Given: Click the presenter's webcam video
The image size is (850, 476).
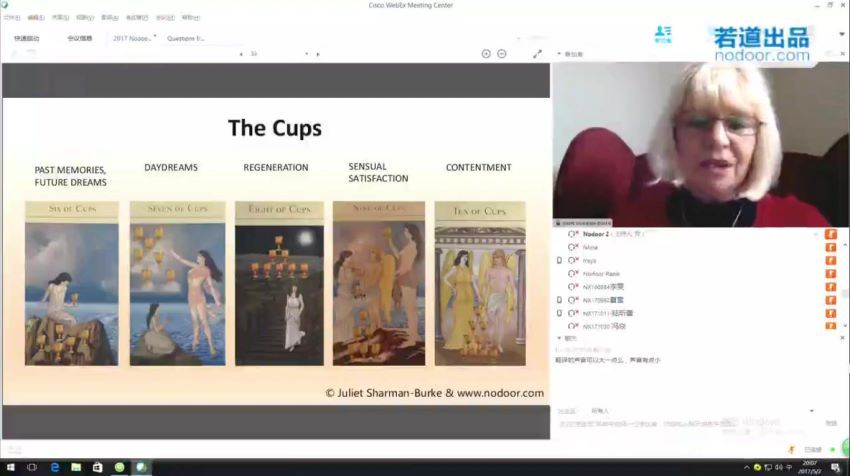Looking at the screenshot, I should (x=700, y=144).
